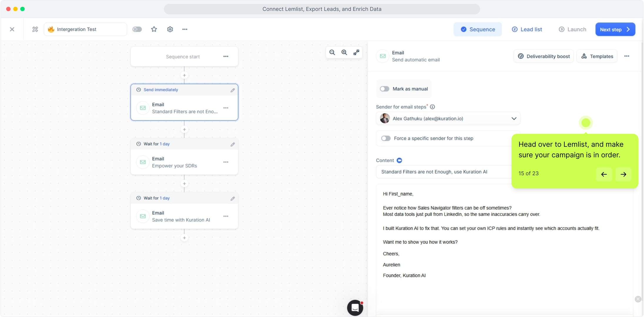Image resolution: width=644 pixels, height=317 pixels.
Task: Add a step after Sequence start
Action: point(184,75)
